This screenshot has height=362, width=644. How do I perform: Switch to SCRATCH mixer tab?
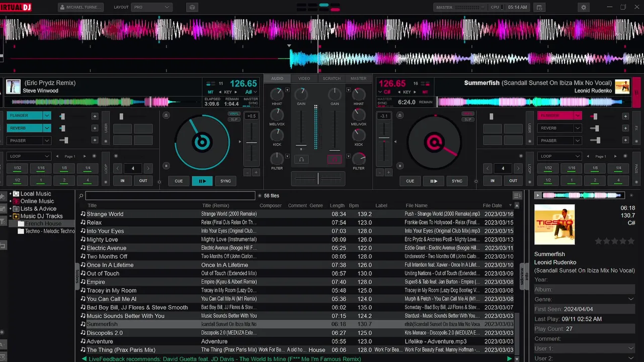coord(332,78)
